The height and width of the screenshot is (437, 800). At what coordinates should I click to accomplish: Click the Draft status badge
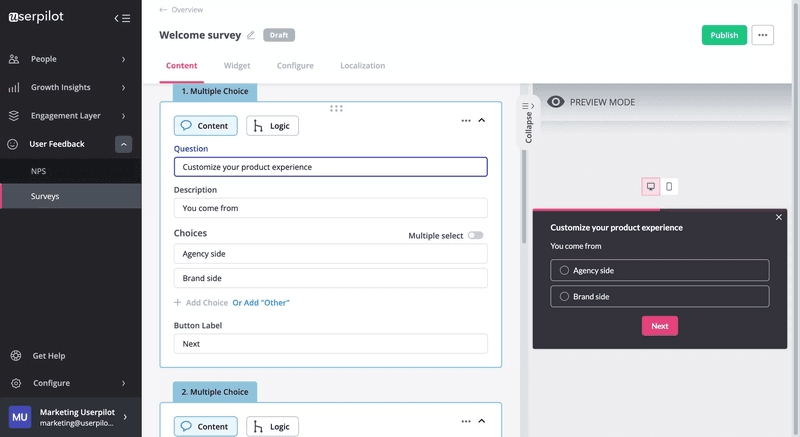tap(279, 35)
